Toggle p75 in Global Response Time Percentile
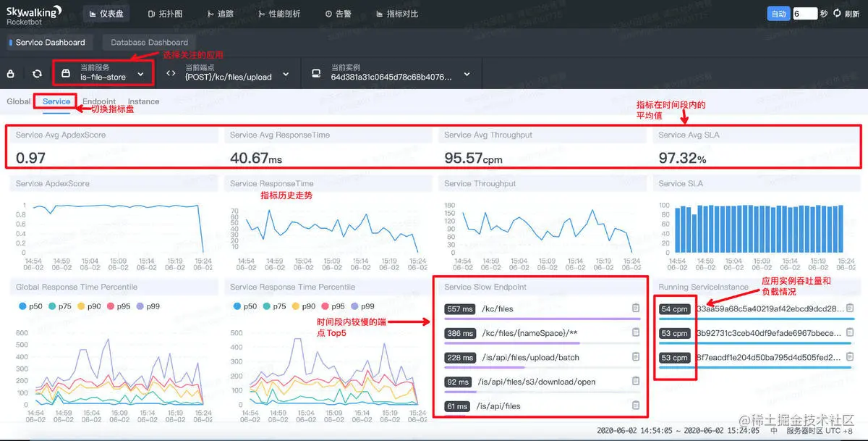Viewport: 868px width, 441px height. pyautogui.click(x=60, y=306)
